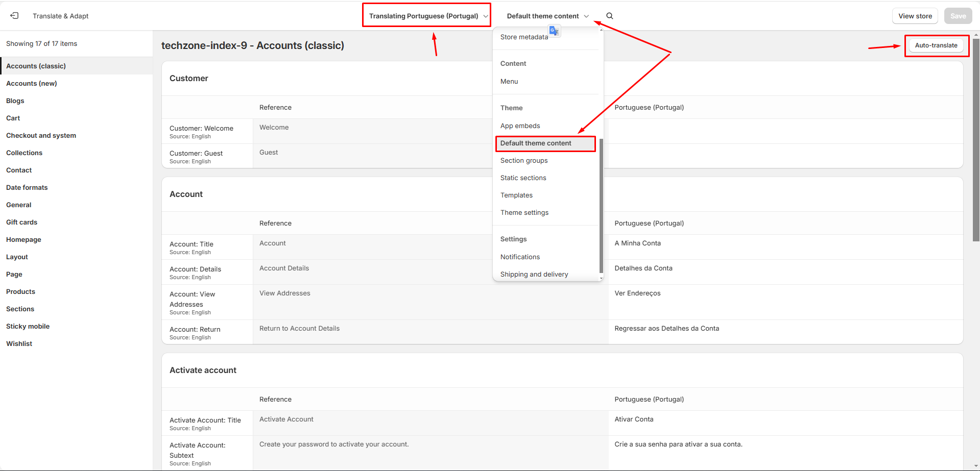
Task: Select Section groups from the dropdown menu
Action: [x=523, y=161]
